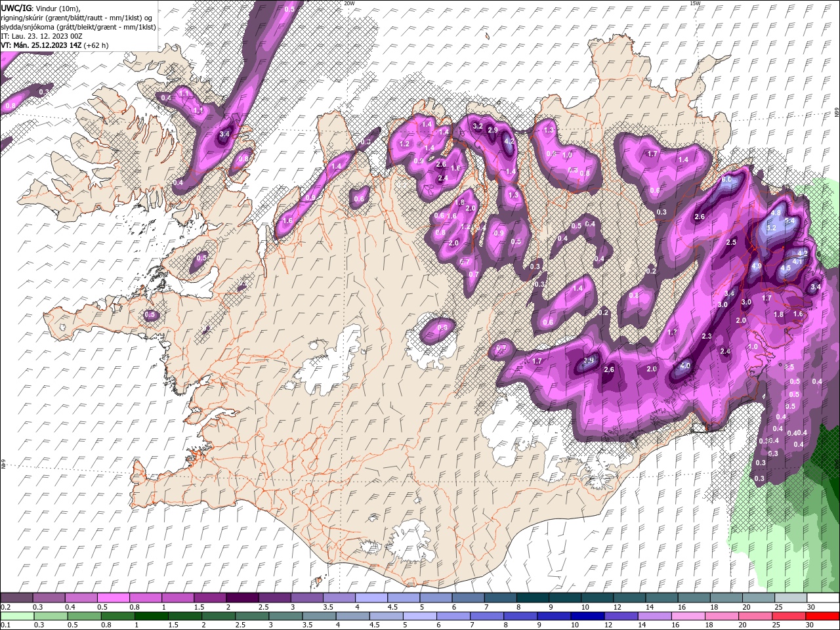
Task: Select lower scale swatch between 0.1 and 0.3
Action: click(17, 616)
